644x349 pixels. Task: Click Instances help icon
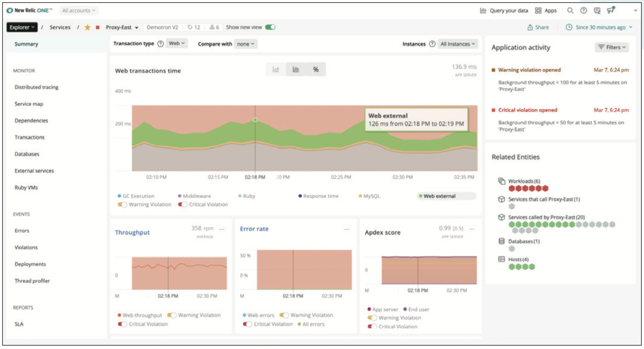[x=432, y=44]
